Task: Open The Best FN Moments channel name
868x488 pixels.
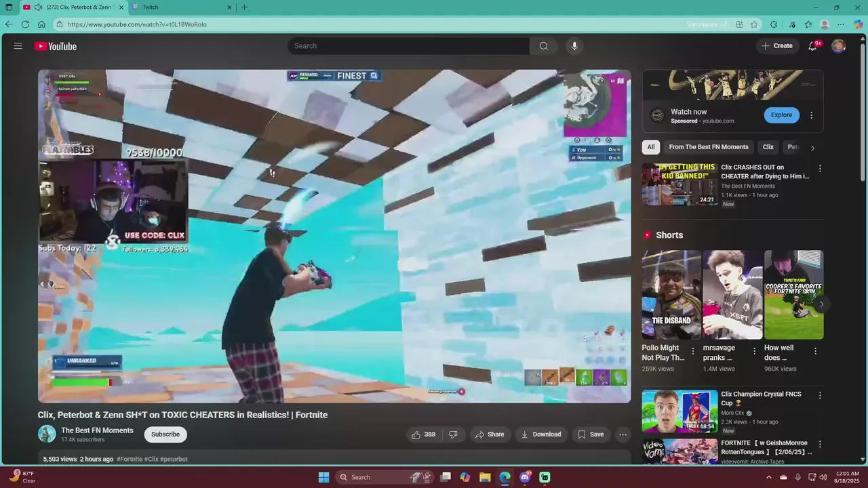Action: point(97,430)
